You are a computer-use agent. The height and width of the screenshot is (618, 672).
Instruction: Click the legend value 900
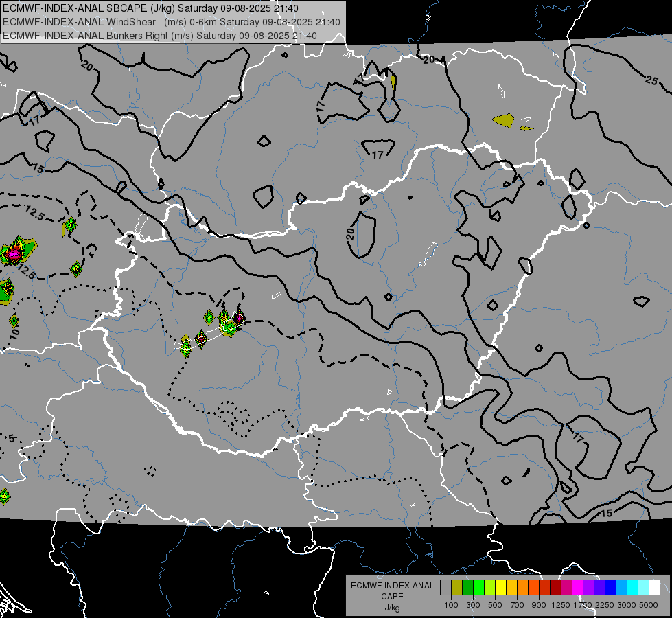[x=539, y=605]
